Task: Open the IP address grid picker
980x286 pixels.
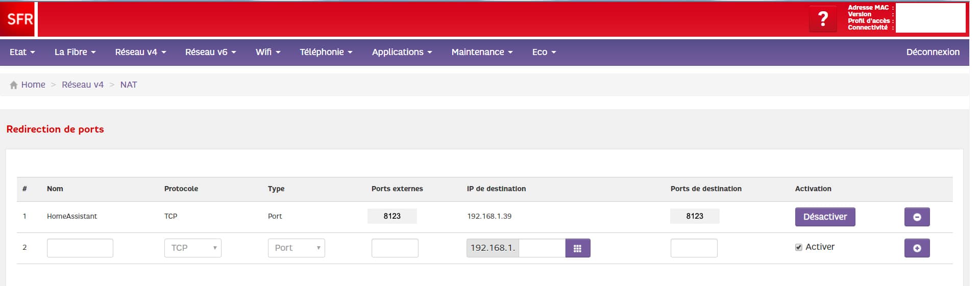Action: (x=578, y=248)
